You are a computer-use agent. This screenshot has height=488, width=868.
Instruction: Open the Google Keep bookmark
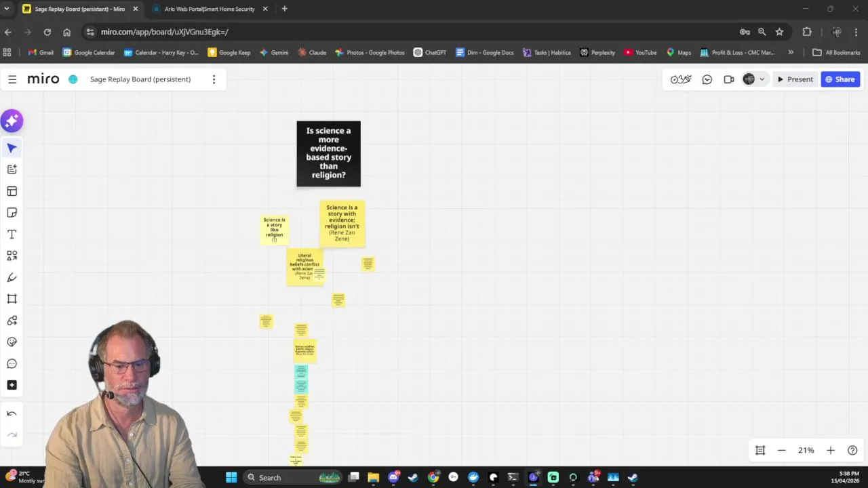[x=229, y=52]
